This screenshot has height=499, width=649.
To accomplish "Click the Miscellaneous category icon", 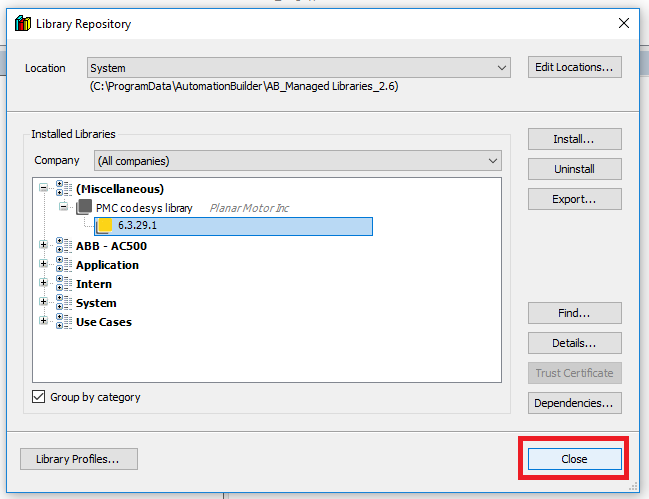I will [64, 188].
